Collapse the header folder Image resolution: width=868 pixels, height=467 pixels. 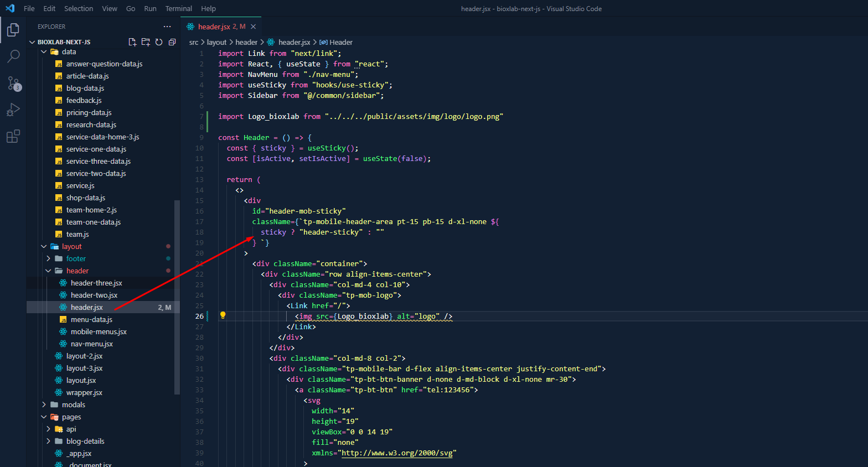tap(77, 271)
